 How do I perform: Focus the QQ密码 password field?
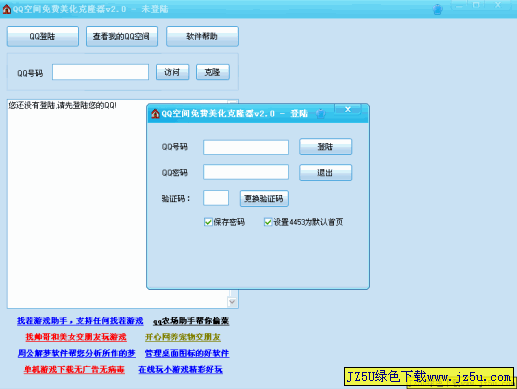click(246, 172)
